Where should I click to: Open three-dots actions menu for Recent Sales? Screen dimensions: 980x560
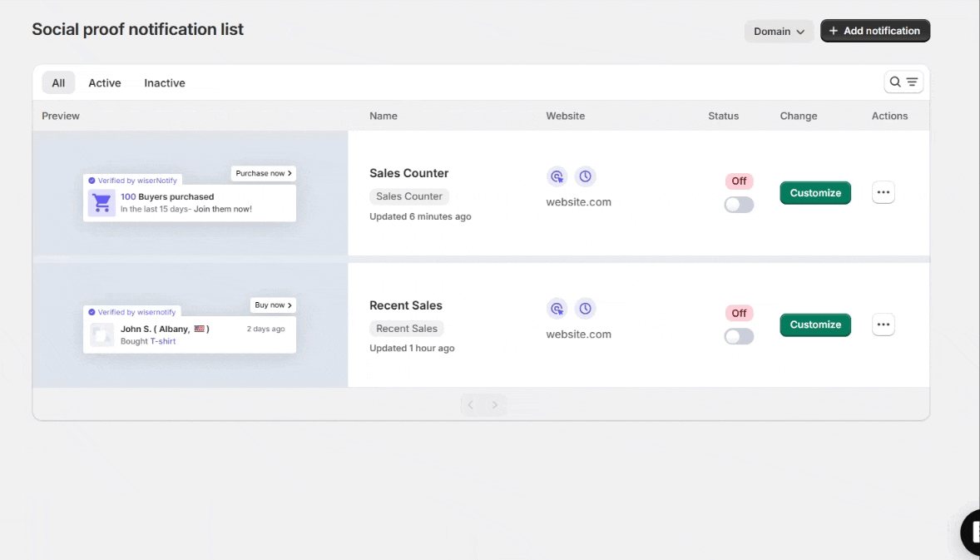[883, 325]
